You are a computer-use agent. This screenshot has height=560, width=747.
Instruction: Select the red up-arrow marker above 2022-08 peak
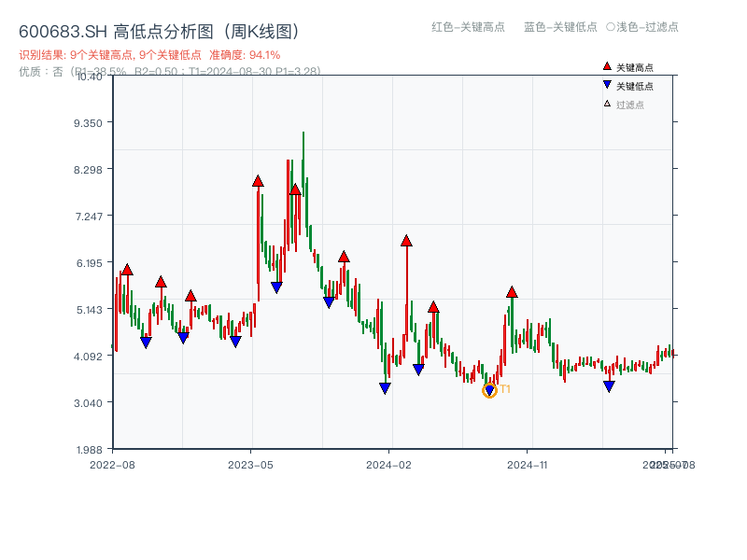click(126, 270)
